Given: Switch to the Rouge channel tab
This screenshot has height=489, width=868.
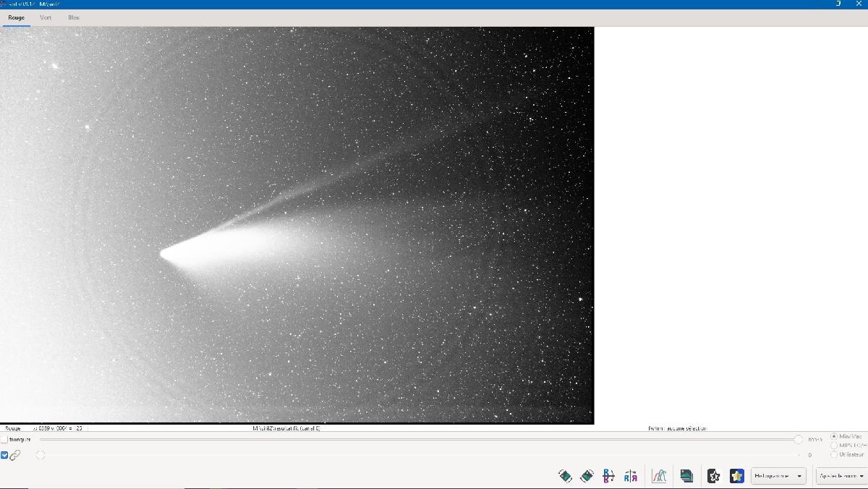Looking at the screenshot, I should pyautogui.click(x=16, y=17).
